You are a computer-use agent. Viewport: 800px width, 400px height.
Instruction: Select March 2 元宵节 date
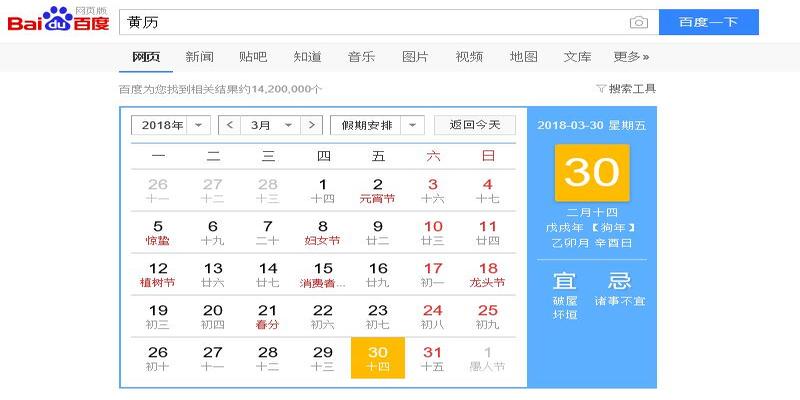377,190
